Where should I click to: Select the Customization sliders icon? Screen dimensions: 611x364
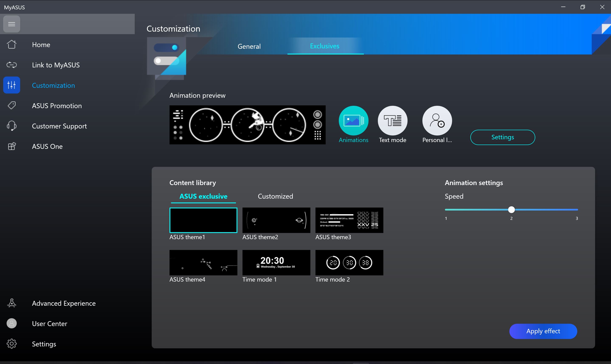point(11,85)
